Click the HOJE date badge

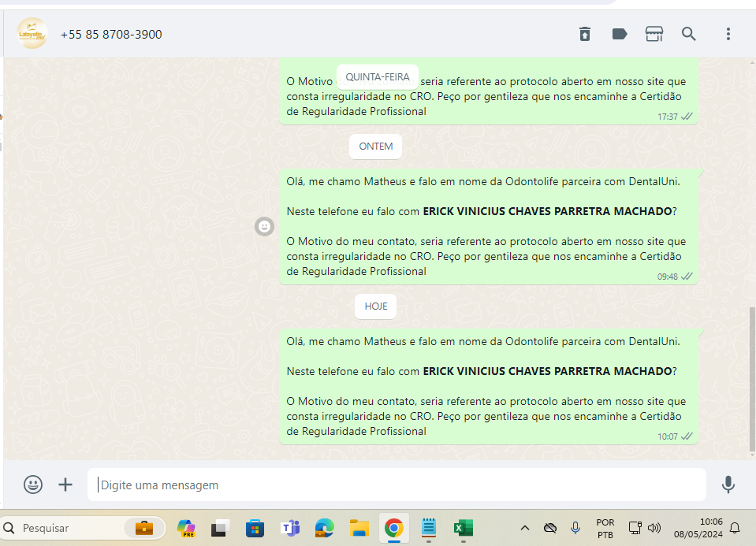tap(375, 306)
